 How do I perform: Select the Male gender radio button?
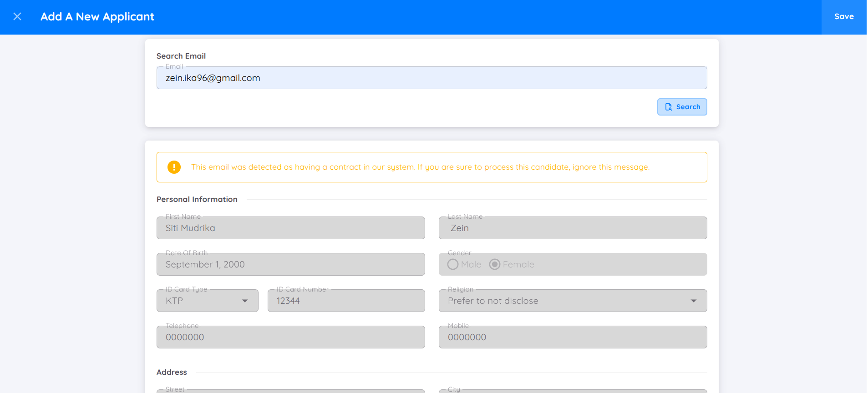pyautogui.click(x=453, y=264)
